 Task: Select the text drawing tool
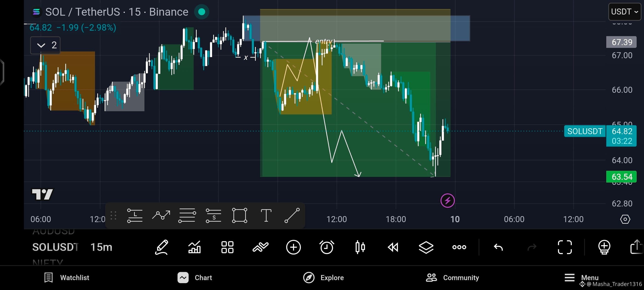266,215
